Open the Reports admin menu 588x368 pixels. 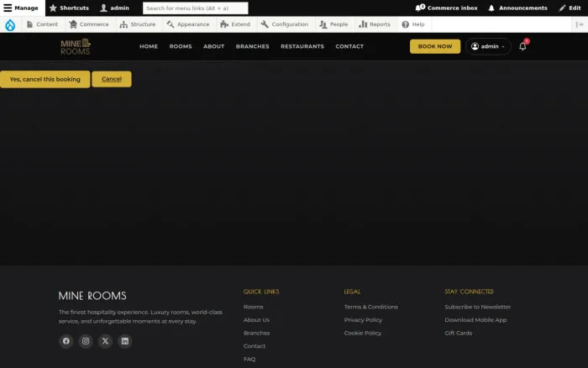[x=375, y=24]
